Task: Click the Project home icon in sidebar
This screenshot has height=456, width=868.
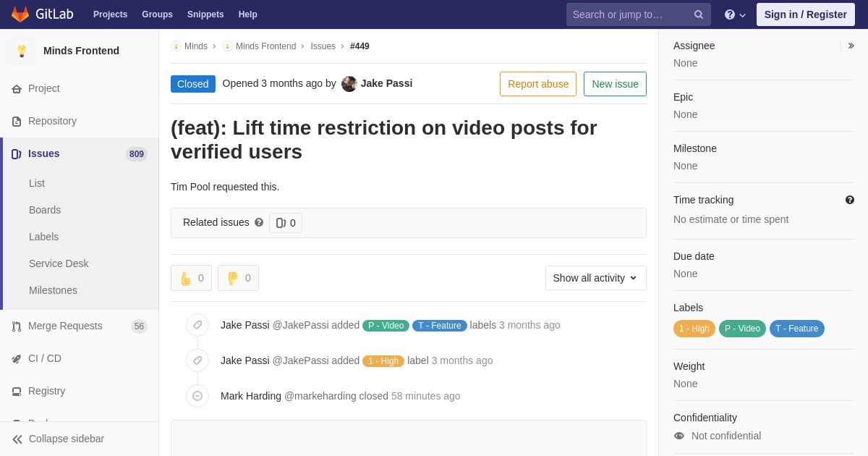Action: pyautogui.click(x=17, y=89)
